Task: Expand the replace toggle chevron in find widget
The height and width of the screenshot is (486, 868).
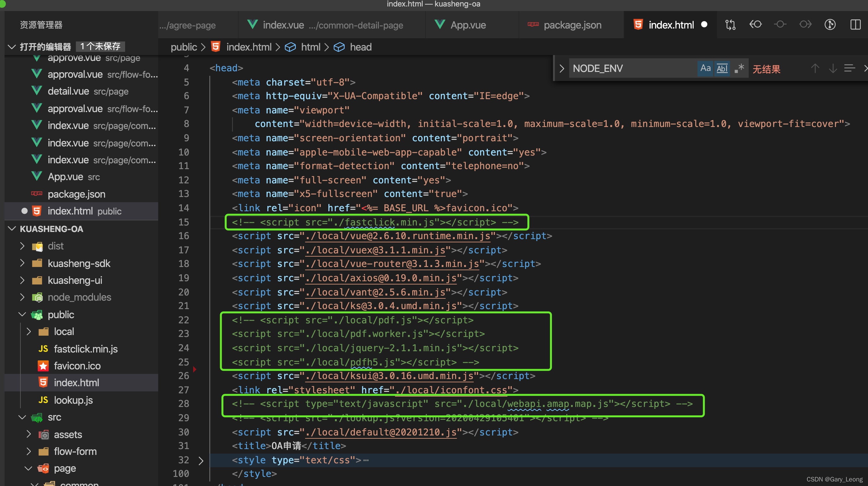Action: click(561, 68)
